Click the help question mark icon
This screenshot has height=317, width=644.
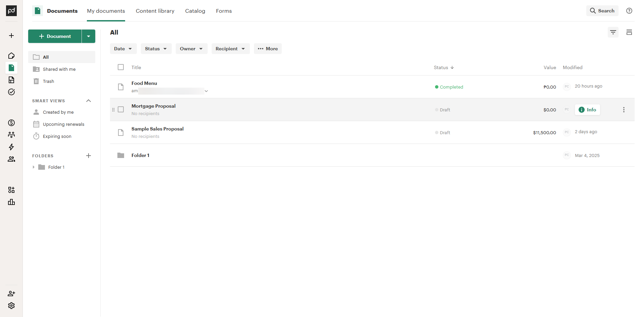629,11
